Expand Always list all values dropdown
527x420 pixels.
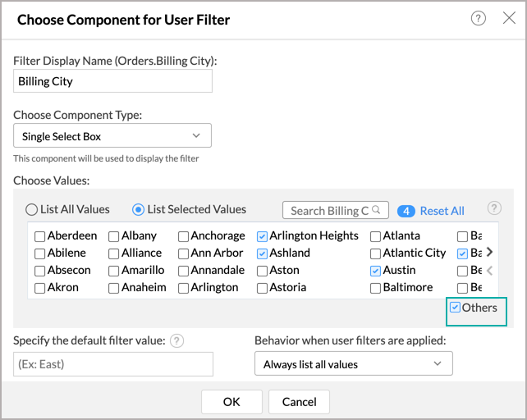coord(353,363)
